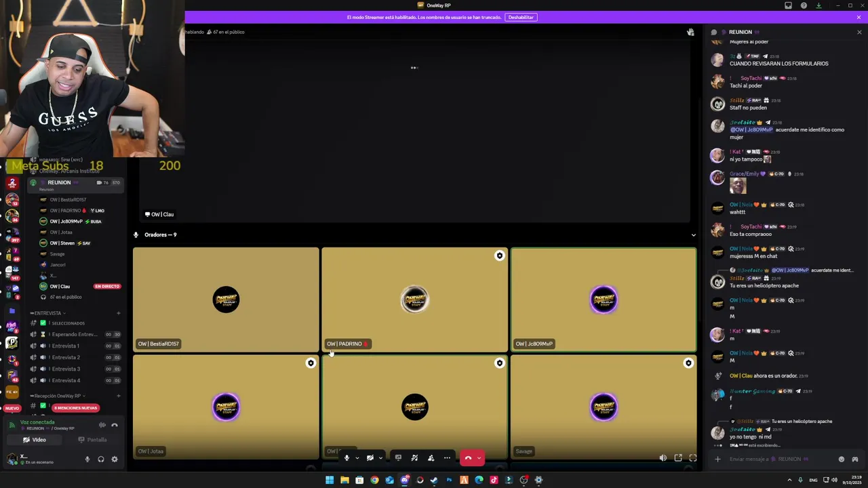Close the REUNION chat panel
868x488 pixels.
click(x=859, y=32)
